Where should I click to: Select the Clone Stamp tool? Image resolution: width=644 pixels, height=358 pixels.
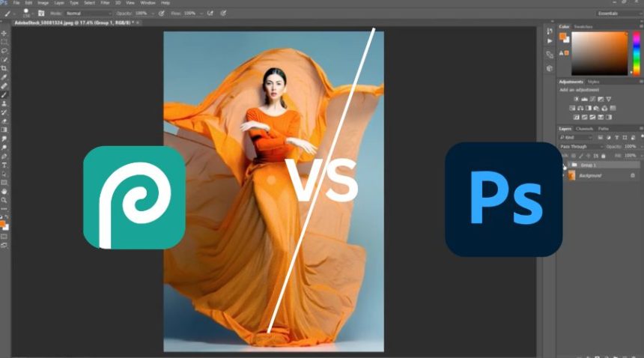click(x=4, y=103)
